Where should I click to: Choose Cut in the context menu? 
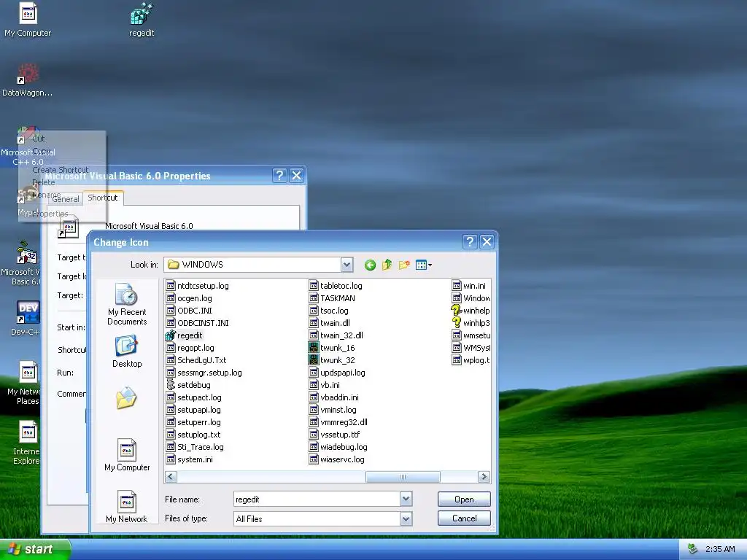(x=39, y=139)
